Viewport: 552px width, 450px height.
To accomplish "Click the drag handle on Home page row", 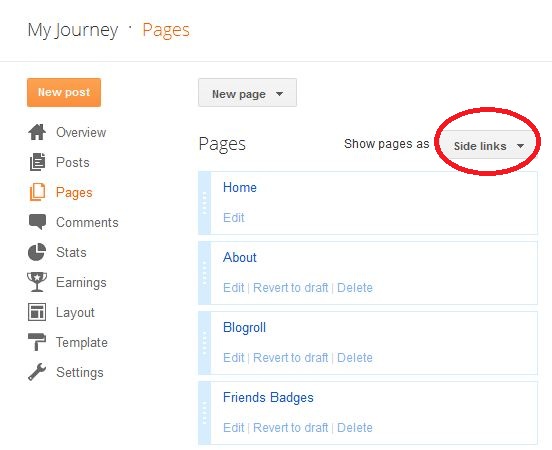I will [205, 203].
